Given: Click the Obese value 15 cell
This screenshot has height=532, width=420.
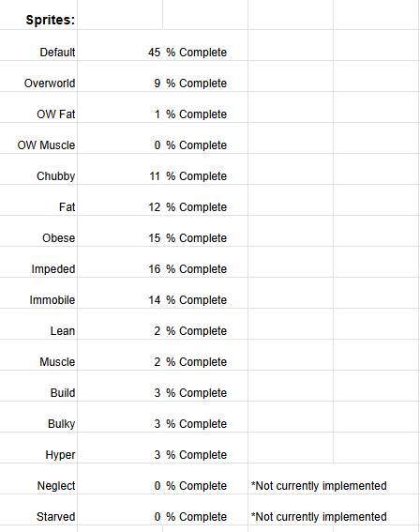Looking at the screenshot, I should click(x=120, y=231).
